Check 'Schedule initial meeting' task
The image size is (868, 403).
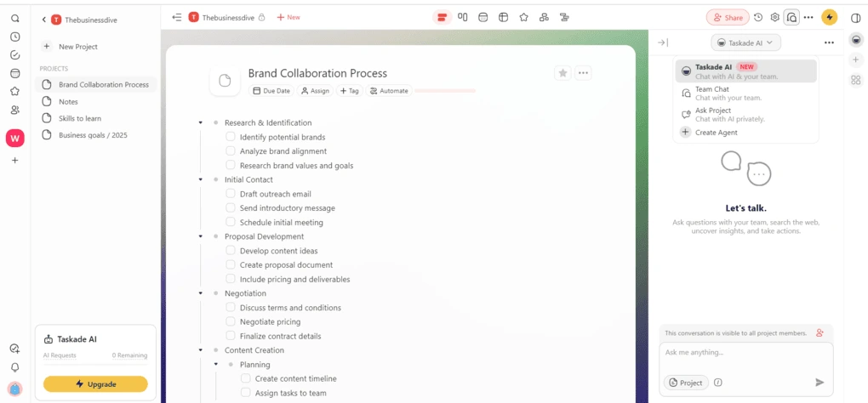231,222
